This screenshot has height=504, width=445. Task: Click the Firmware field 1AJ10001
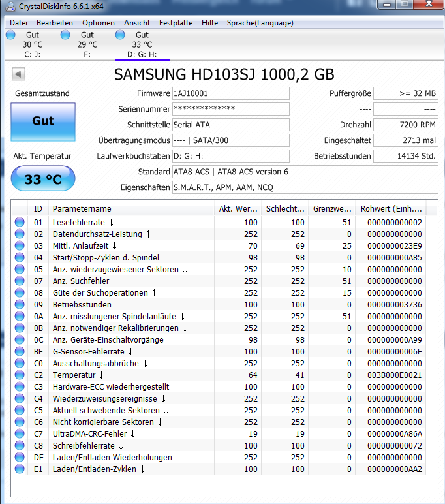coord(231,93)
